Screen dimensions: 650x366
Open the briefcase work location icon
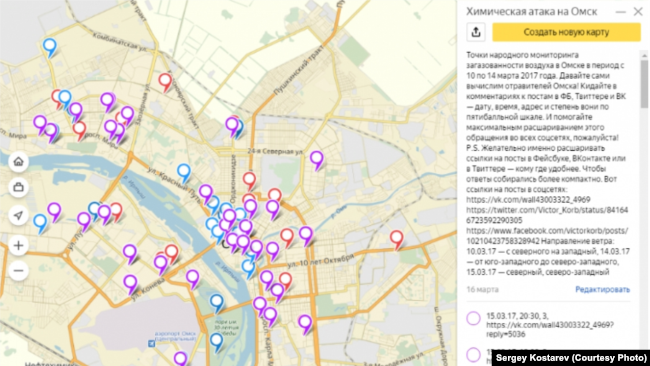pos(18,188)
